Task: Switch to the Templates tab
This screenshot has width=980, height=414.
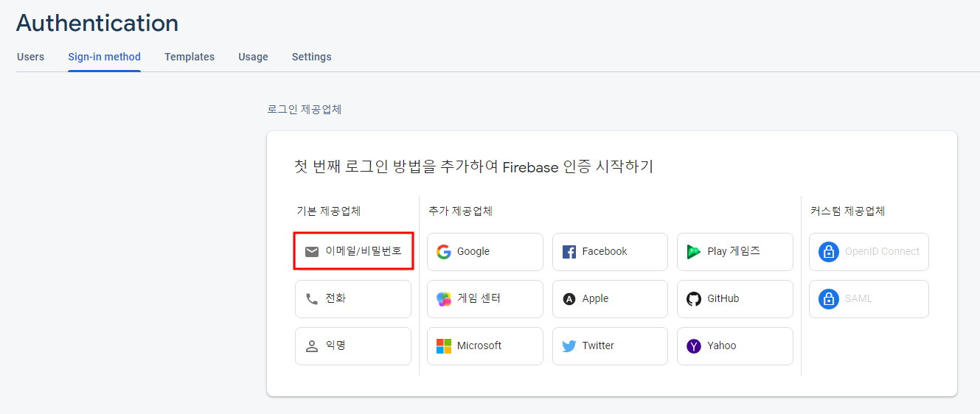Action: pos(190,57)
